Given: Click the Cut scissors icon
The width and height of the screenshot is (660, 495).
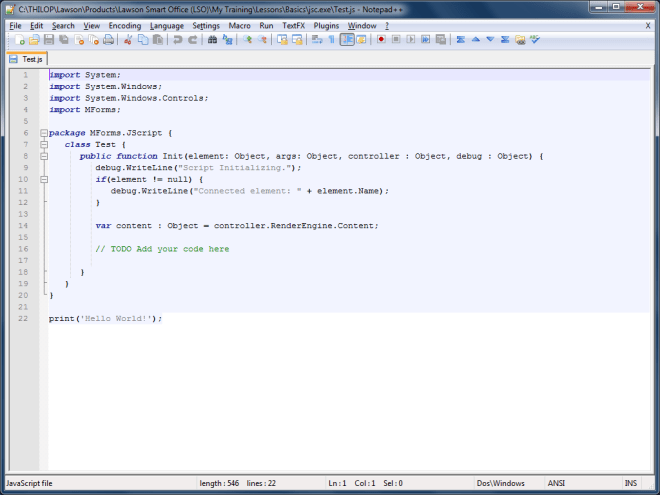Looking at the screenshot, I should [x=128, y=40].
